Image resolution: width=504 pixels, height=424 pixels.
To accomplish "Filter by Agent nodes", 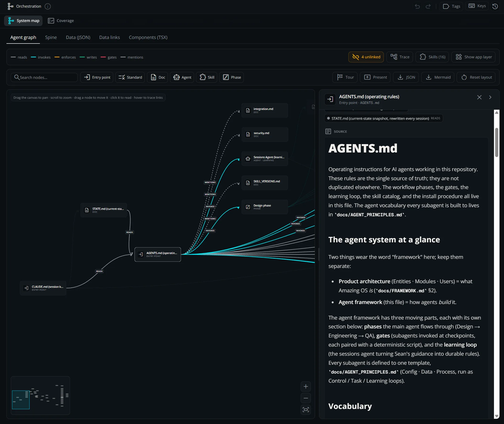I will pyautogui.click(x=182, y=77).
